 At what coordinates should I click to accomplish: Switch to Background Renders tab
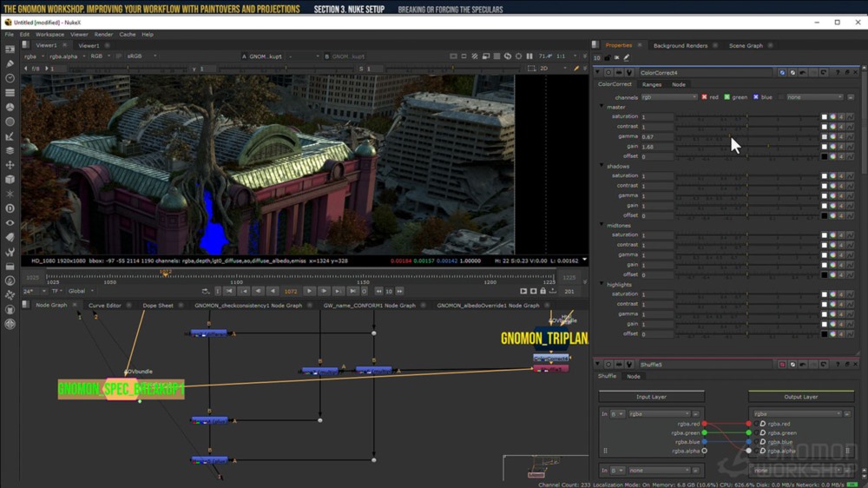pos(681,45)
